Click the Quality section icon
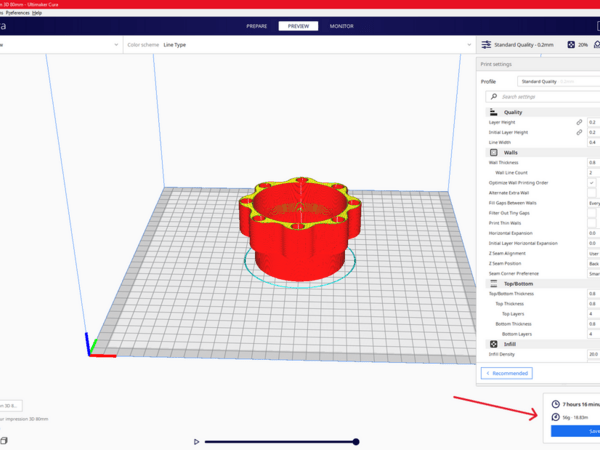 point(493,112)
